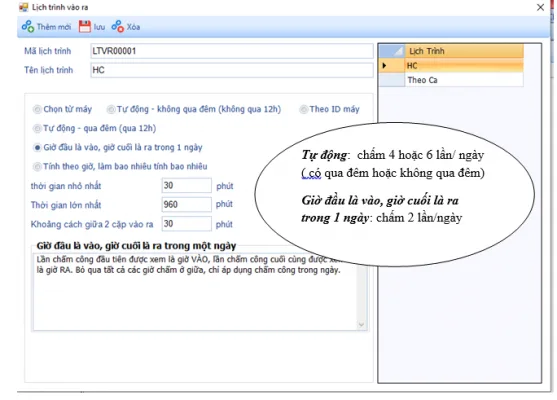
Task: Click the thời gian nhỏ nhất field
Action: click(x=186, y=185)
